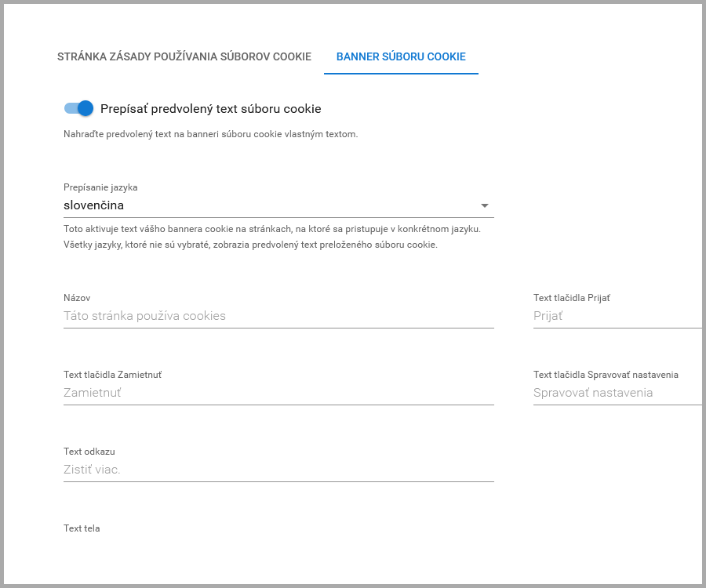Click the 'Text tela' label

(x=82, y=528)
